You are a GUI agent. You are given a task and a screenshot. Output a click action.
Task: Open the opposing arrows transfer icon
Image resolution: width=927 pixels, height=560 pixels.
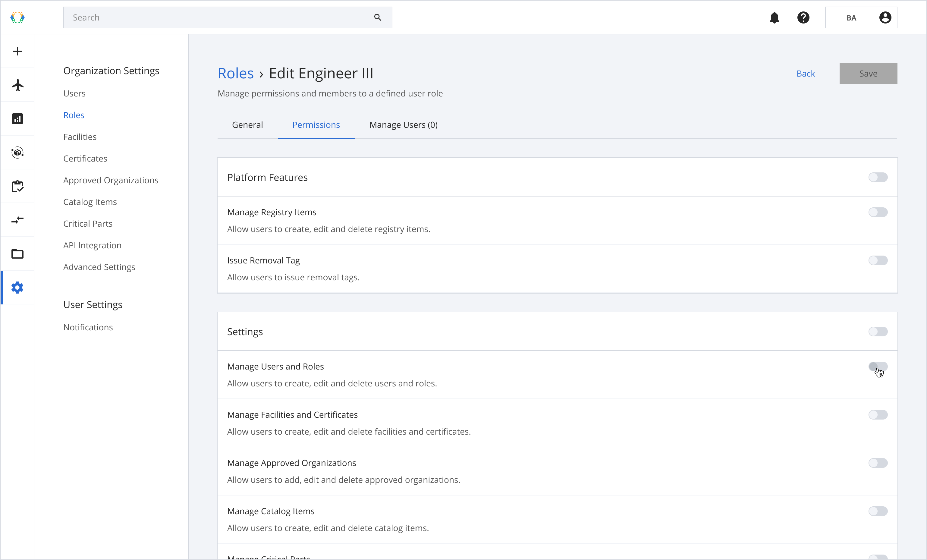[17, 220]
